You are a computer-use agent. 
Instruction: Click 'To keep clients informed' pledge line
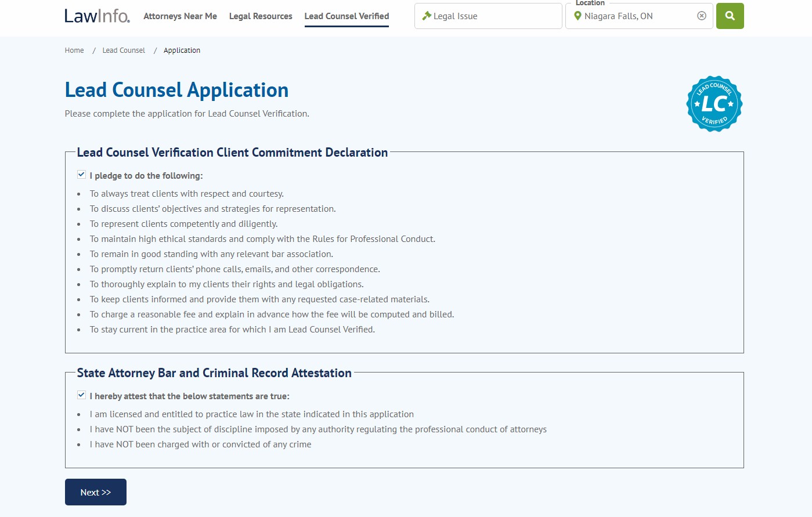coord(259,299)
